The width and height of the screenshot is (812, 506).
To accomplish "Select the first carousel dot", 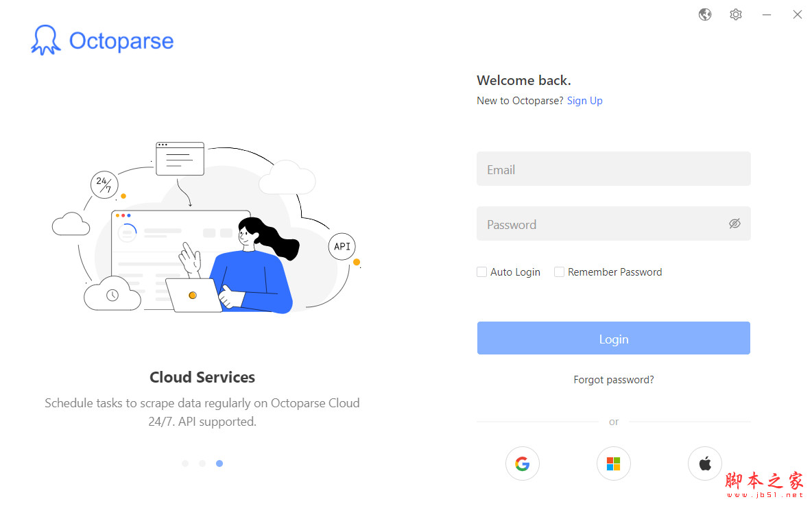I will 185,463.
